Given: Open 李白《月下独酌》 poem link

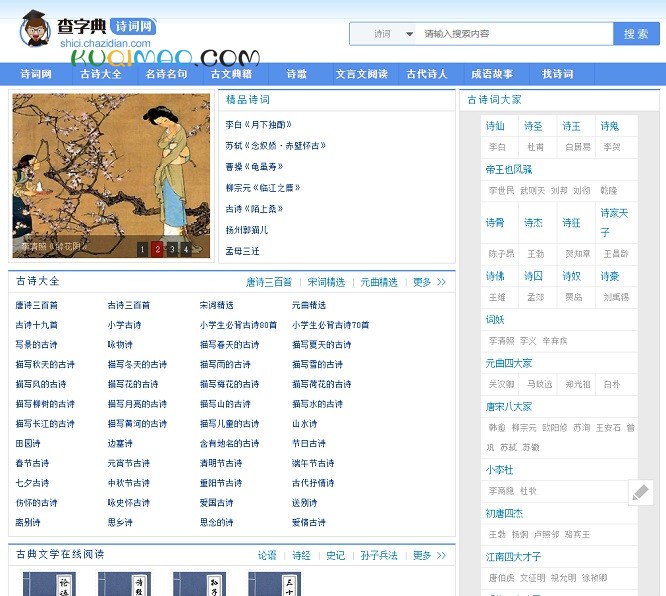Looking at the screenshot, I should click(x=258, y=125).
